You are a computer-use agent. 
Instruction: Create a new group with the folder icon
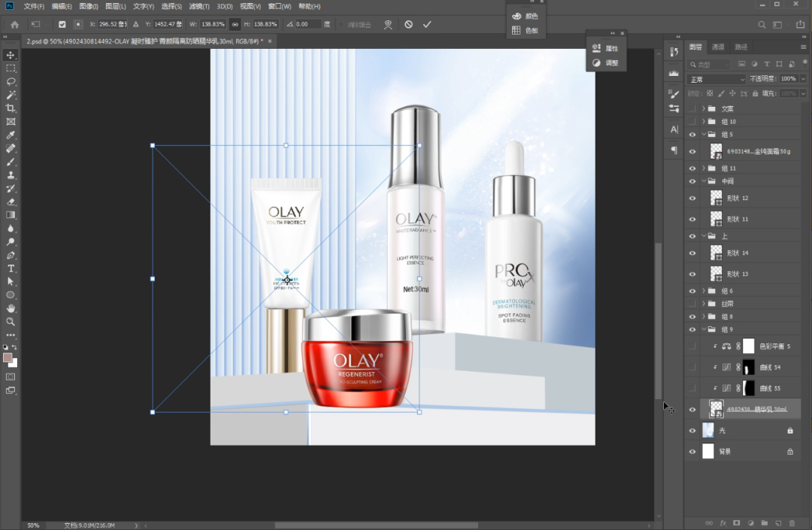(x=765, y=523)
